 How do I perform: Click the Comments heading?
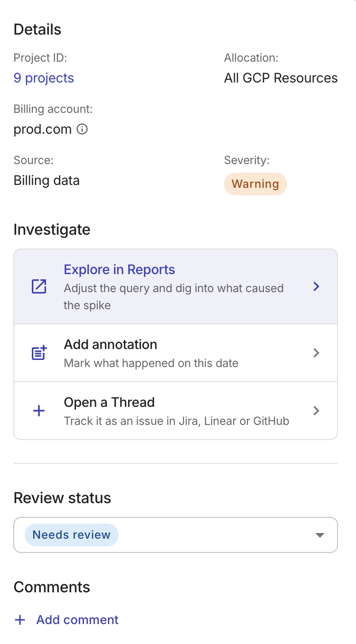pyautogui.click(x=52, y=587)
